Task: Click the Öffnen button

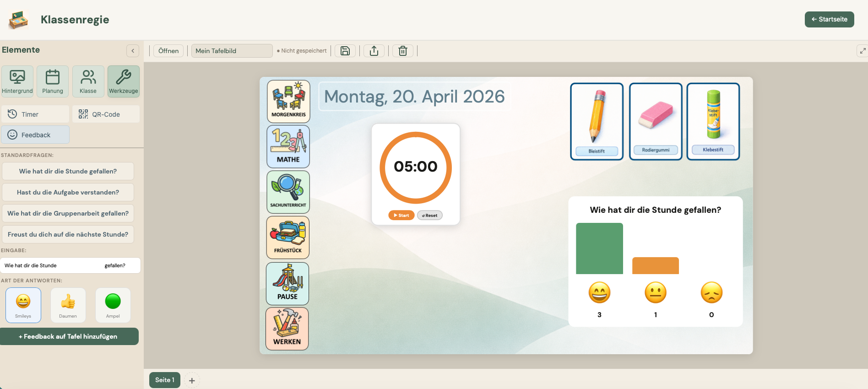Action: (168, 51)
